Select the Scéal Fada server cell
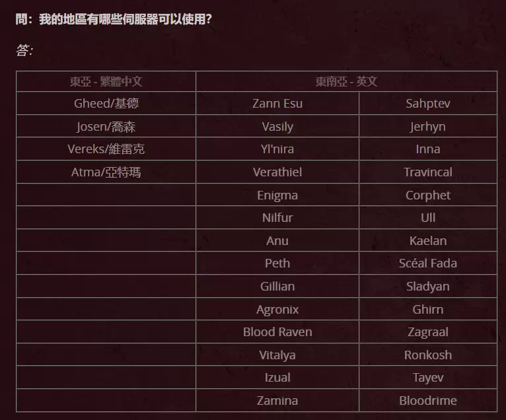506x420 pixels. (428, 263)
